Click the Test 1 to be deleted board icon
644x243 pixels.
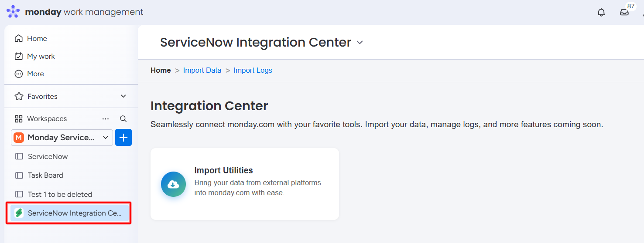(19, 194)
